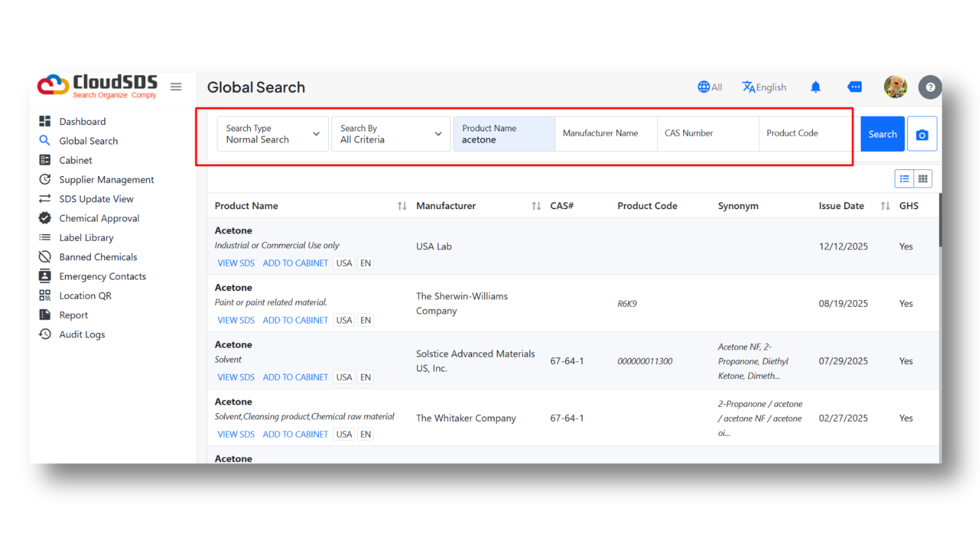
Task: Click the CloudSDS logo
Action: [97, 86]
